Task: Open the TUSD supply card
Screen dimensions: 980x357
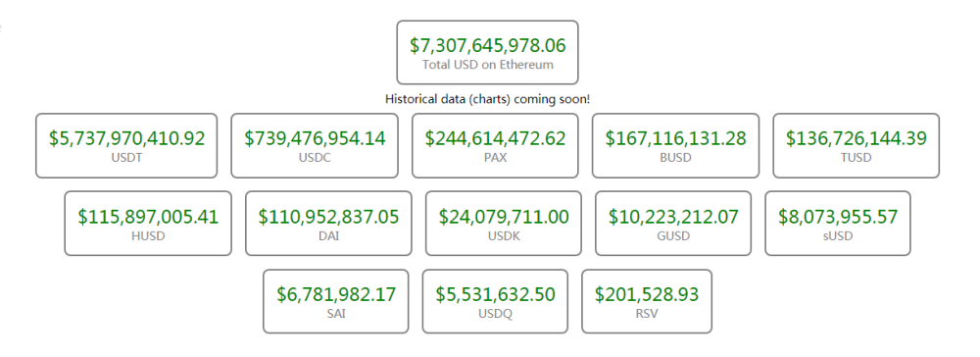Action: tap(857, 146)
